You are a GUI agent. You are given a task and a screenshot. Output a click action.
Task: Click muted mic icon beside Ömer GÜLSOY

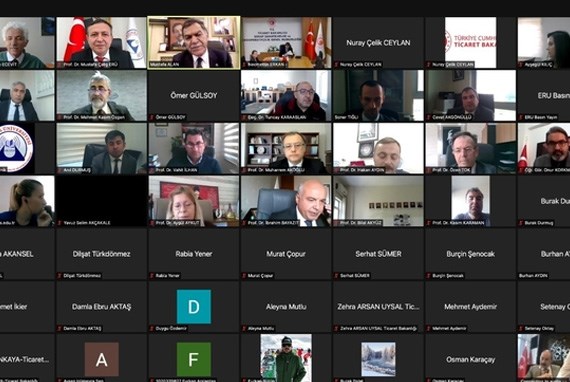tap(152, 117)
